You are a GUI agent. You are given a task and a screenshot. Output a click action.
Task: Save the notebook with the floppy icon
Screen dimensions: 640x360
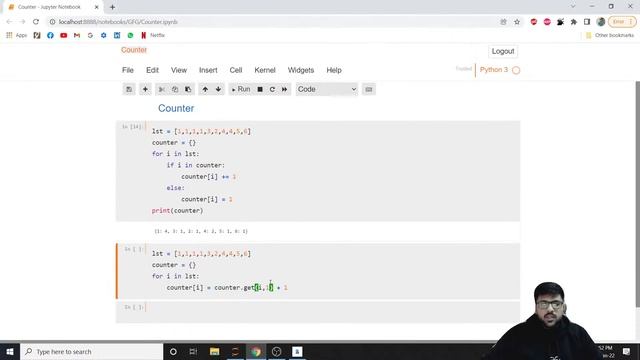129,89
